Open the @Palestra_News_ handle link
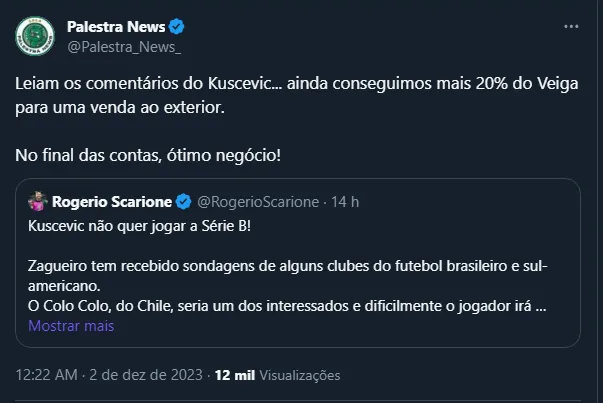The width and height of the screenshot is (603, 403). click(x=124, y=45)
